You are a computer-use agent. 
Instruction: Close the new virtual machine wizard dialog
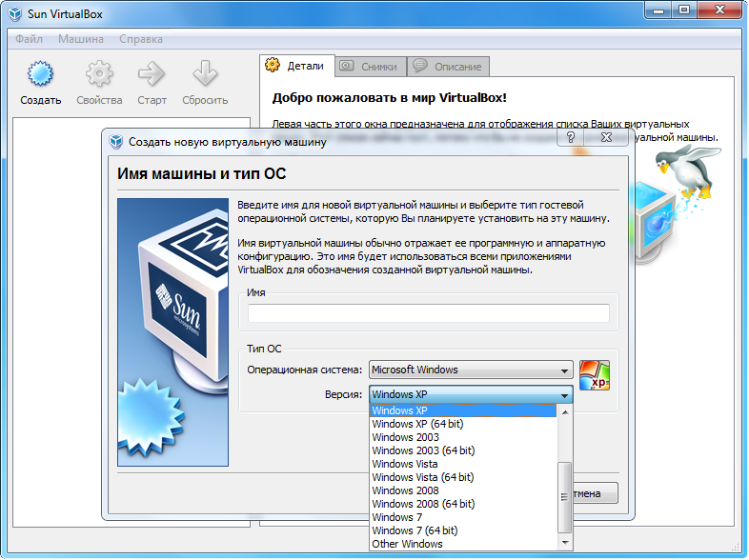pos(606,137)
